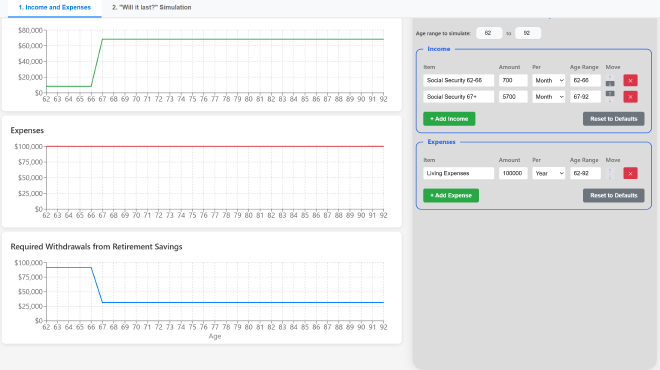Select the Income and Expenses tab

click(x=55, y=8)
